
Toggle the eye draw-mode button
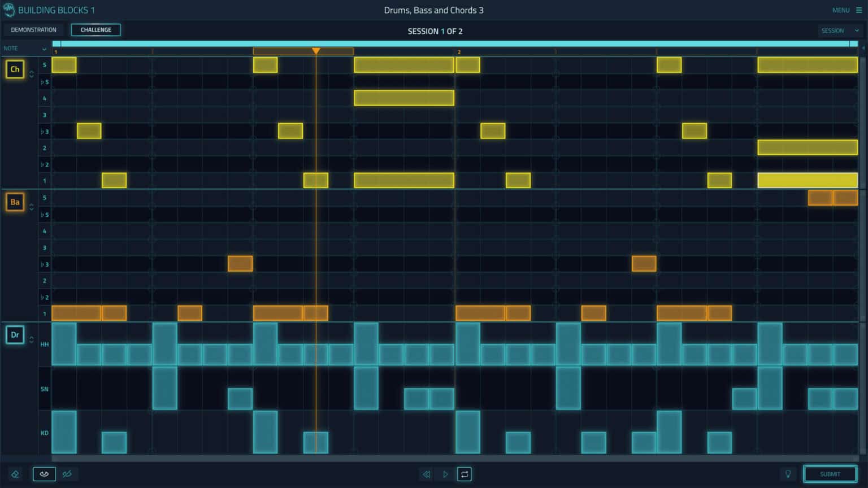pyautogui.click(x=44, y=474)
